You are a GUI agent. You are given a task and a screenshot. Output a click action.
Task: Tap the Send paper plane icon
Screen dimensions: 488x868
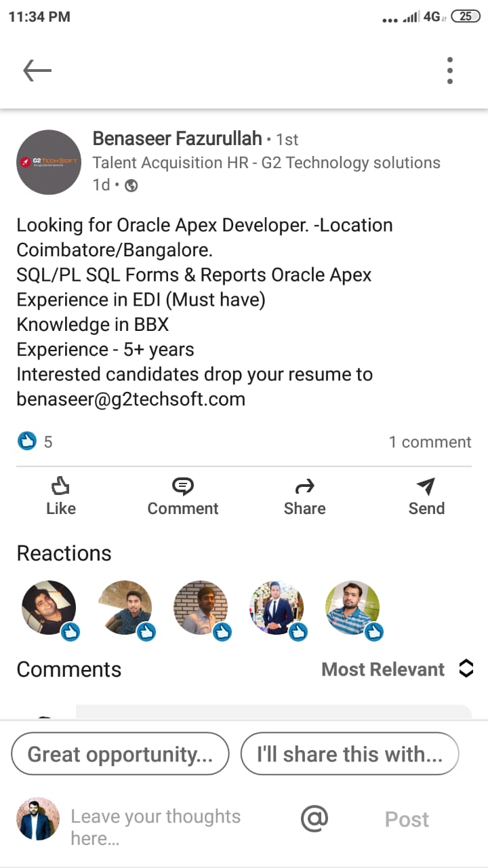coord(426,486)
